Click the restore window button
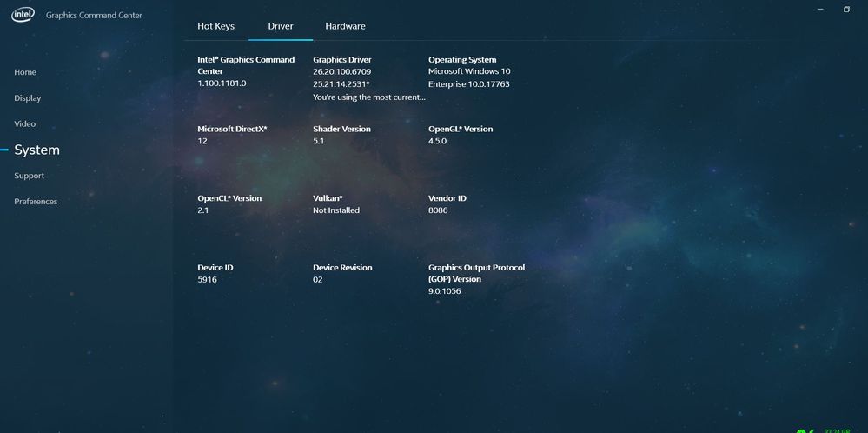 coord(846,10)
